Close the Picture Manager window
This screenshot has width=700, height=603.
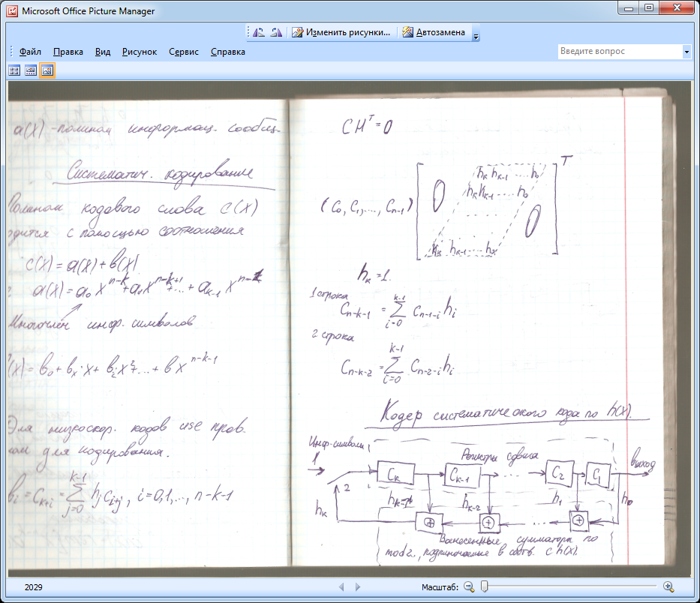(677, 8)
